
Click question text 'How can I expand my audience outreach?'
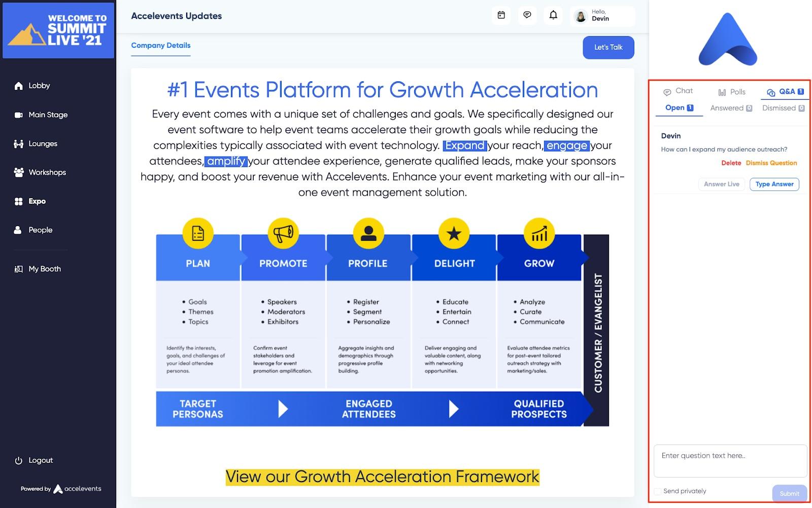click(724, 150)
